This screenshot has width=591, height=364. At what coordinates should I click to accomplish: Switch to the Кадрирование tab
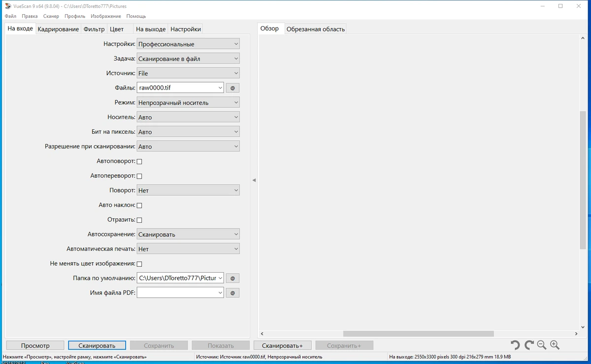point(58,29)
